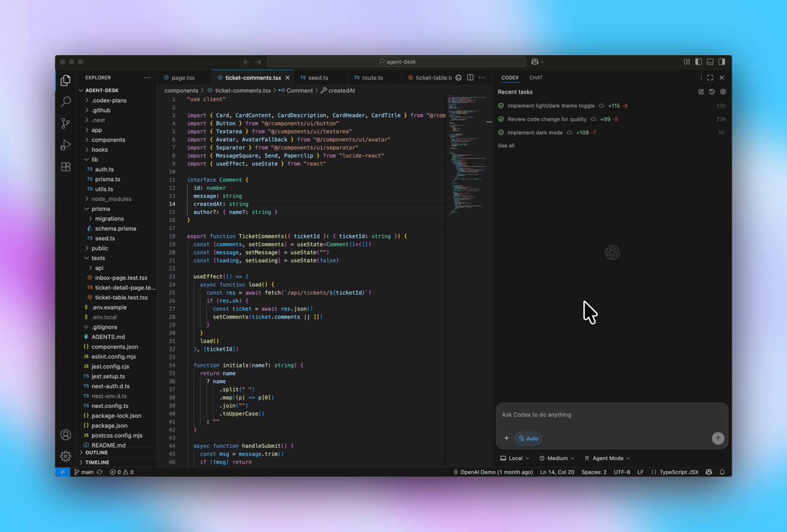
Task: Expand the components folder
Action: (x=108, y=140)
